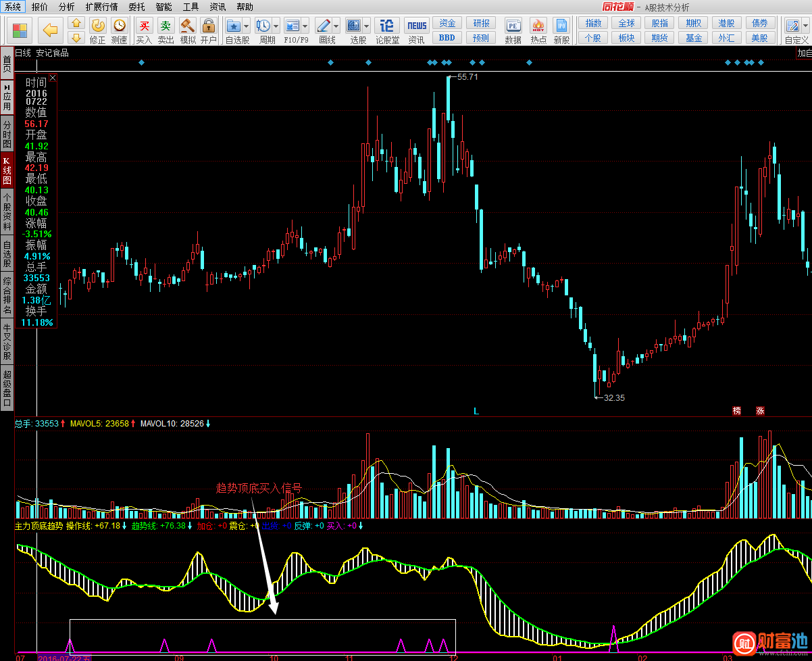Open the 扩展行情 menu
The image size is (812, 661).
[x=102, y=7]
